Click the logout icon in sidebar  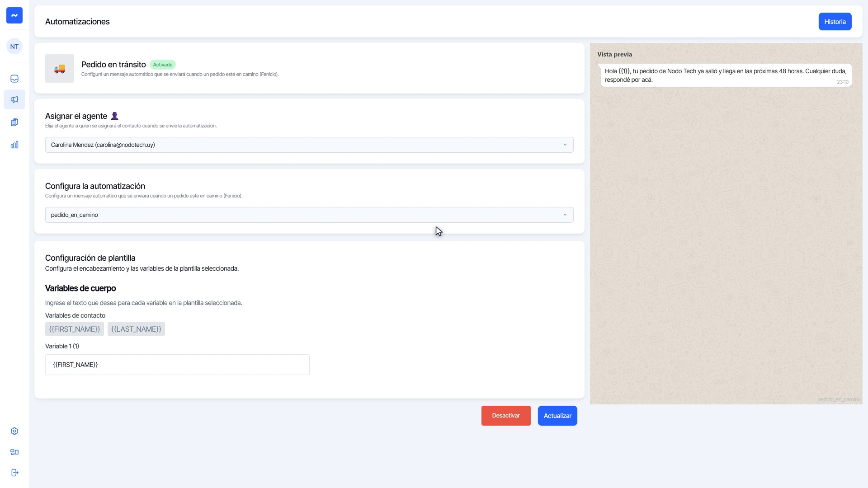point(14,473)
